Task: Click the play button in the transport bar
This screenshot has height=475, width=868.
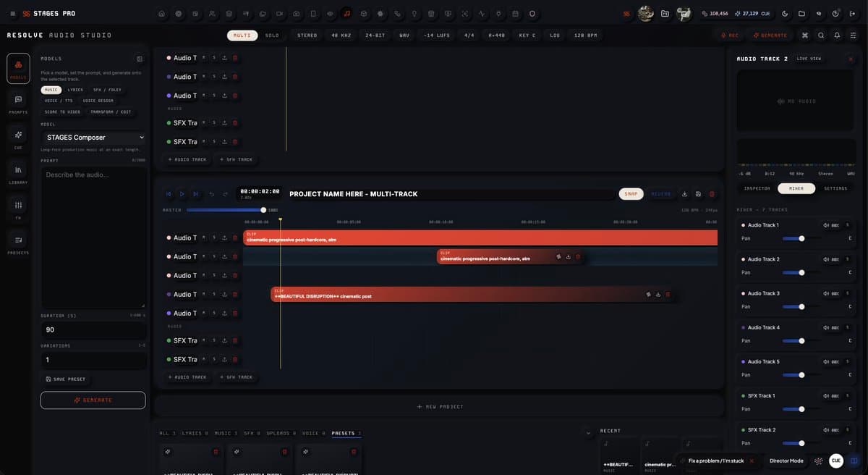Action: coord(182,194)
